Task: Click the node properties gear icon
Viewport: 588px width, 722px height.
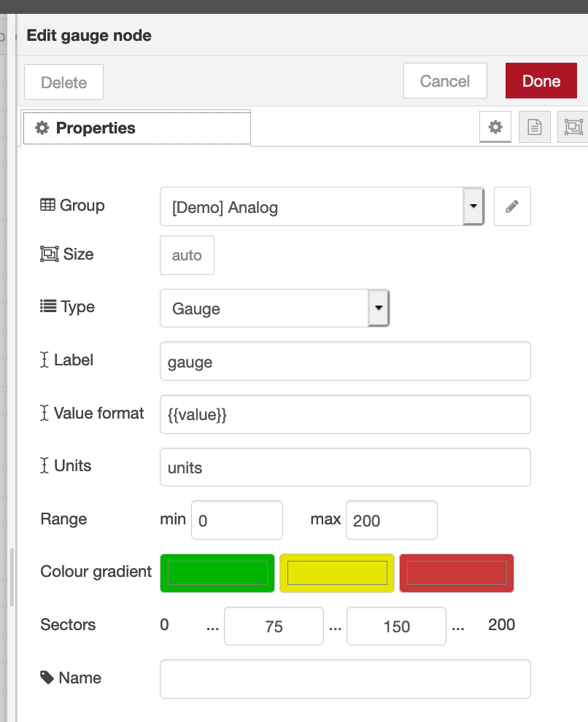Action: (x=495, y=128)
